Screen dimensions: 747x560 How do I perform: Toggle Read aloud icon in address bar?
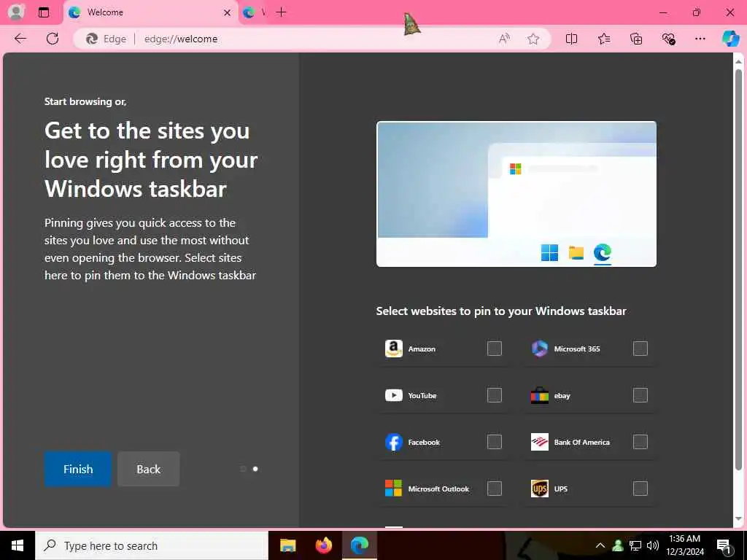click(x=504, y=39)
